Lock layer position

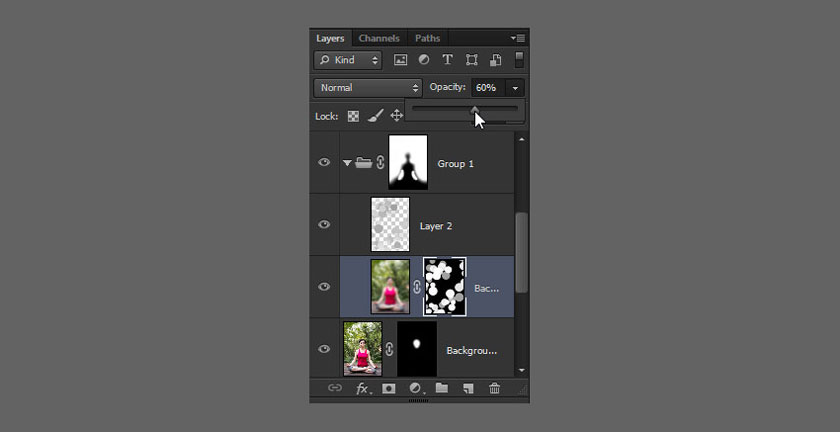tap(396, 116)
